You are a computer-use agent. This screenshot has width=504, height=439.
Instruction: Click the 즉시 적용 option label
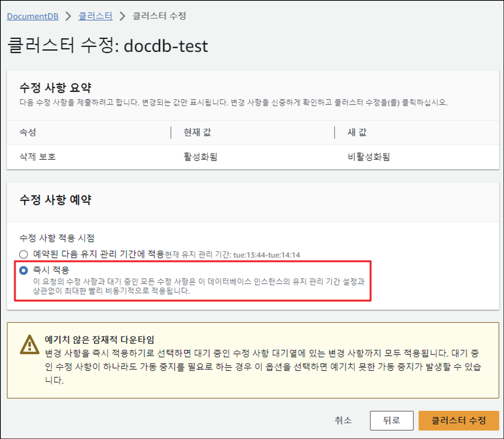(51, 270)
